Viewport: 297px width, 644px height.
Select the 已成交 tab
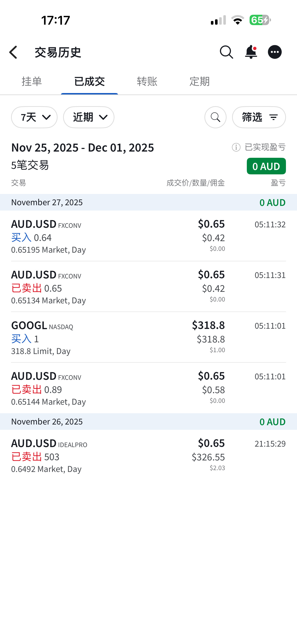coord(89,82)
